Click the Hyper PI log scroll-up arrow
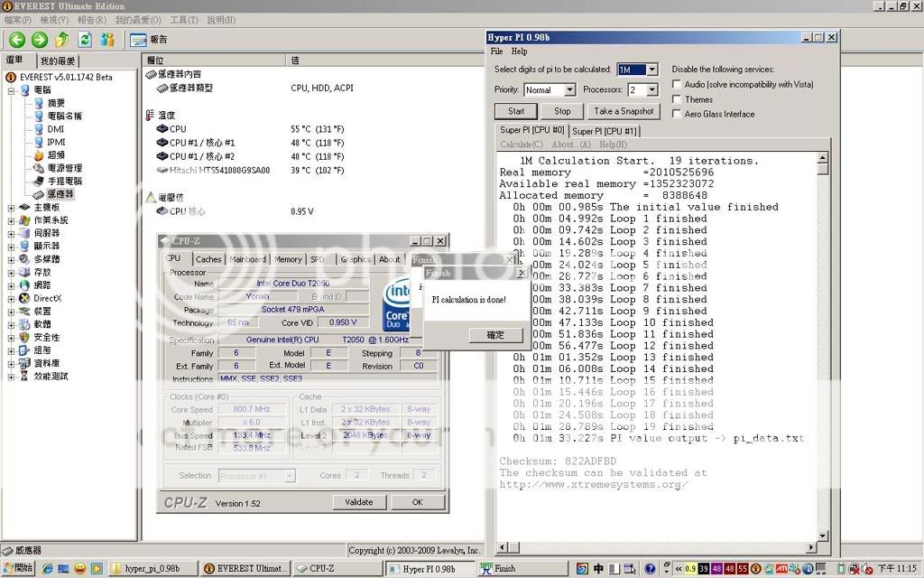This screenshot has height=578, width=924. 823,157
